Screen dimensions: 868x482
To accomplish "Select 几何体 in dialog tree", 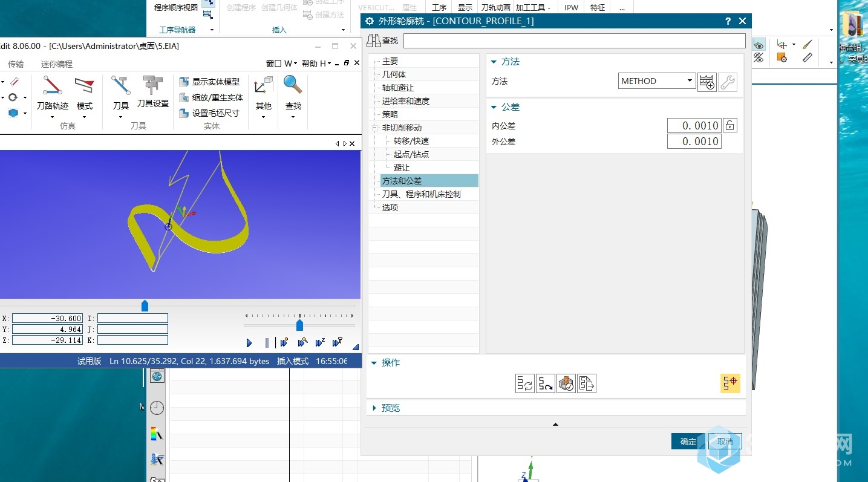I will click(x=394, y=74).
